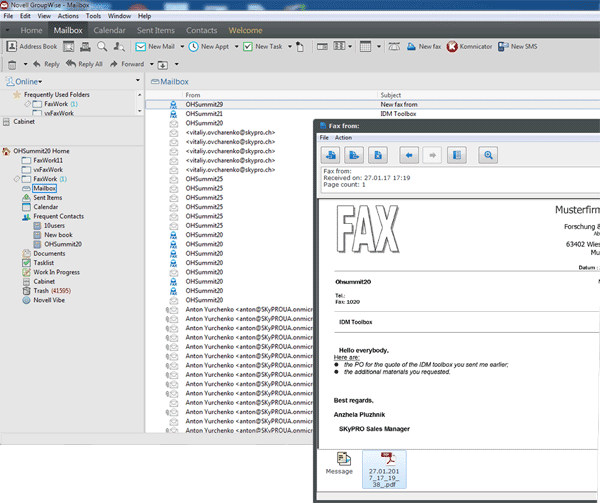
Task: Click the calendar grid icon in toolbar
Action: [365, 47]
